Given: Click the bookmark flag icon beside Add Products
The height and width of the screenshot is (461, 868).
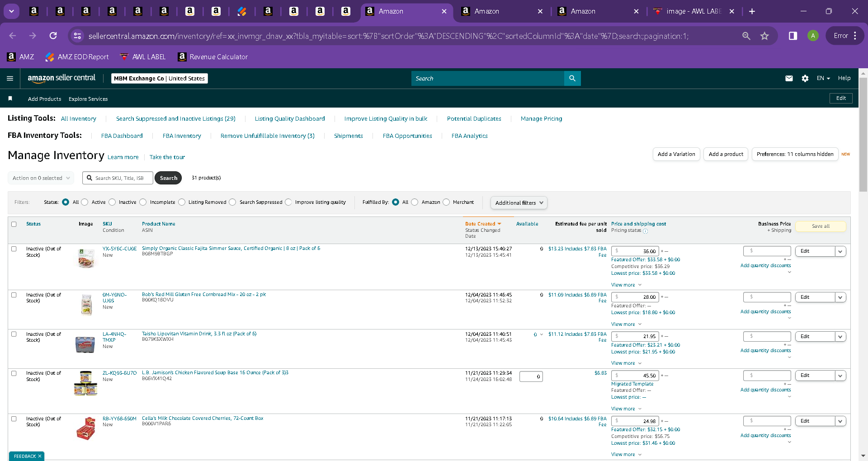Looking at the screenshot, I should [x=10, y=99].
